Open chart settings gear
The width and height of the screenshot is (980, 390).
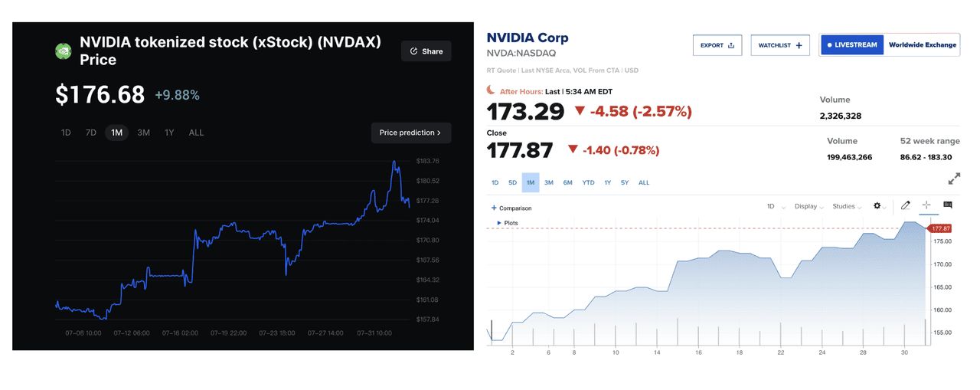(877, 206)
